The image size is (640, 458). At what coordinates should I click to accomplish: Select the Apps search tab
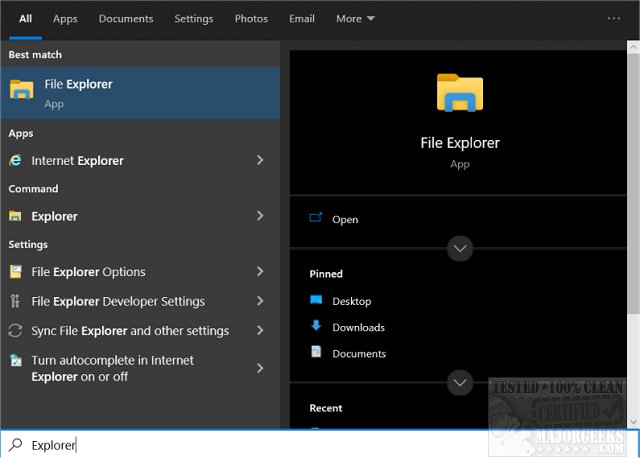click(x=65, y=19)
